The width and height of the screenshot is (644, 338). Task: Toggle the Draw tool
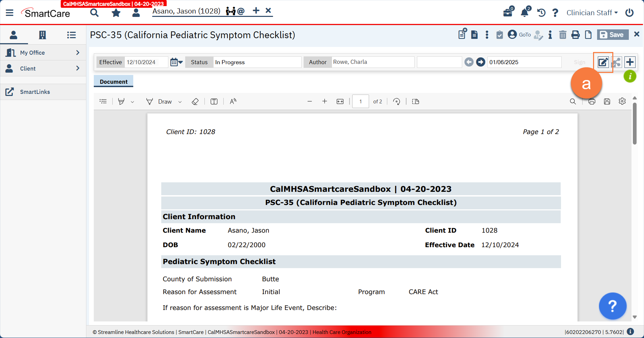click(x=160, y=102)
